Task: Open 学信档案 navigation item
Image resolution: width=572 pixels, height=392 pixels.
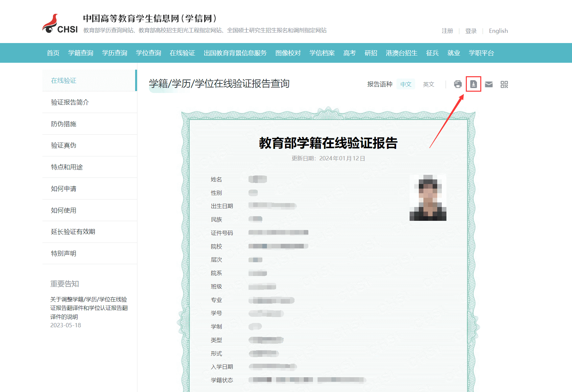Action: tap(322, 53)
